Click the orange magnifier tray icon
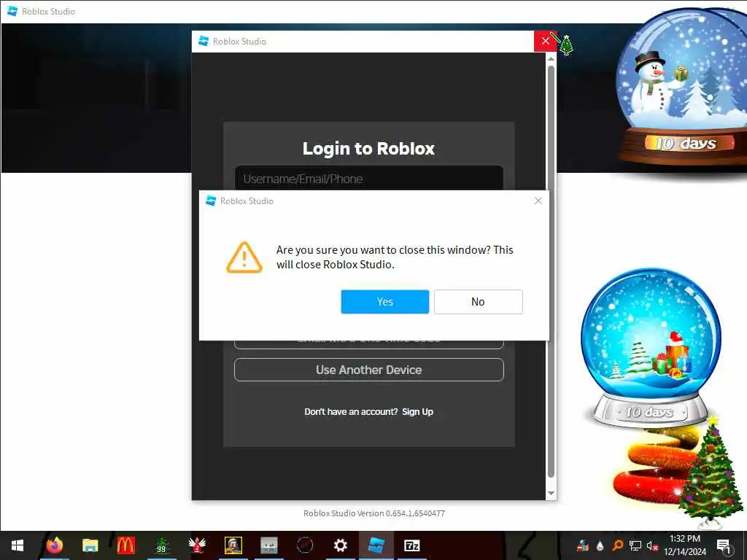Viewport: 747px width, 560px height. [x=617, y=545]
